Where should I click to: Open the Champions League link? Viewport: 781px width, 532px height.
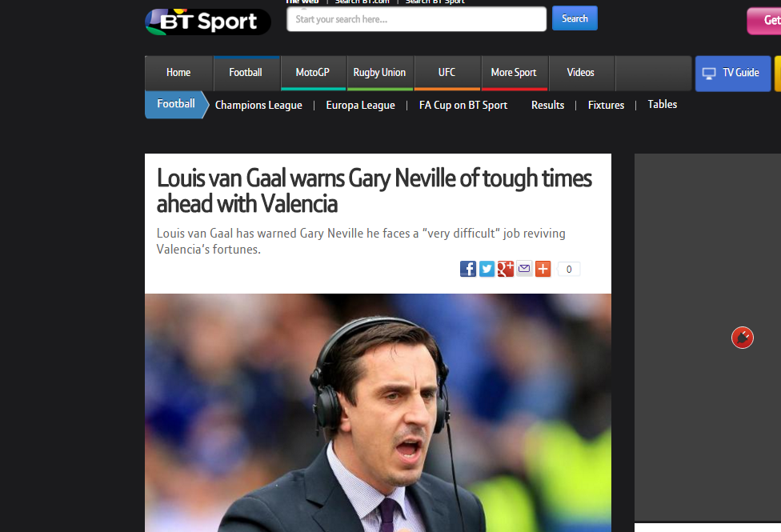pos(258,105)
